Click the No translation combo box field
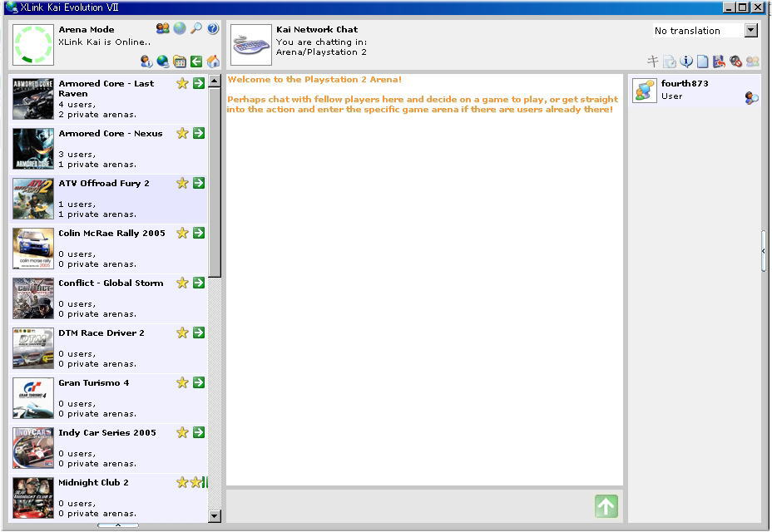The image size is (772, 532). click(x=705, y=31)
